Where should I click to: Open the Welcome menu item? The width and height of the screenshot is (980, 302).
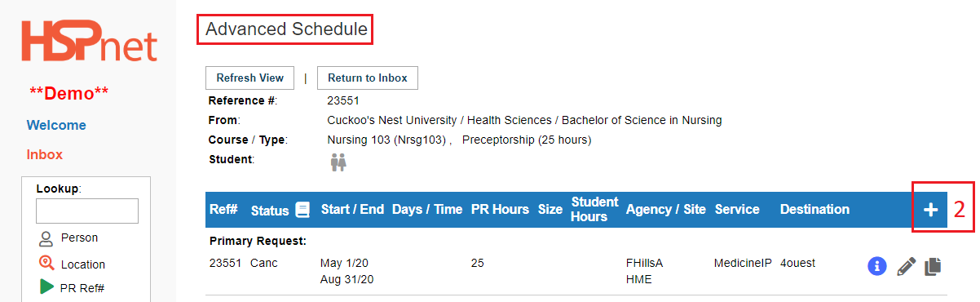click(56, 125)
